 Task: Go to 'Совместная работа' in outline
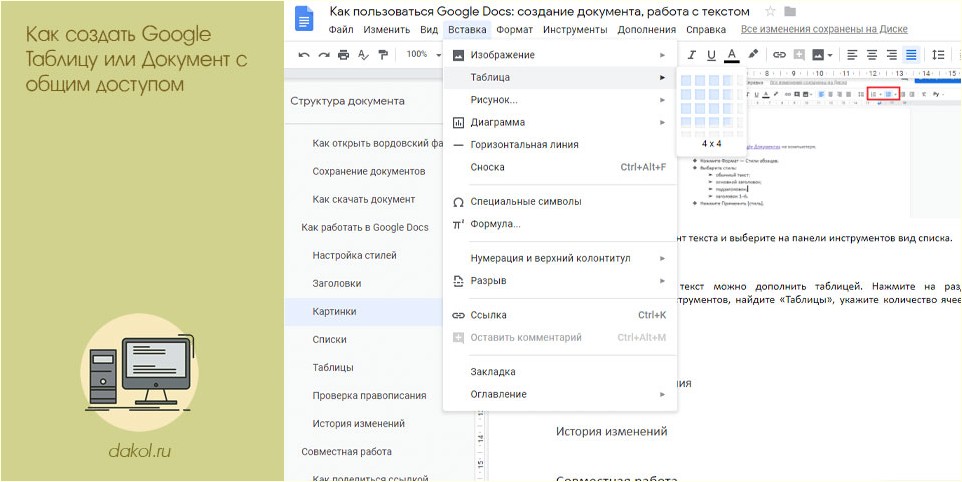click(347, 451)
